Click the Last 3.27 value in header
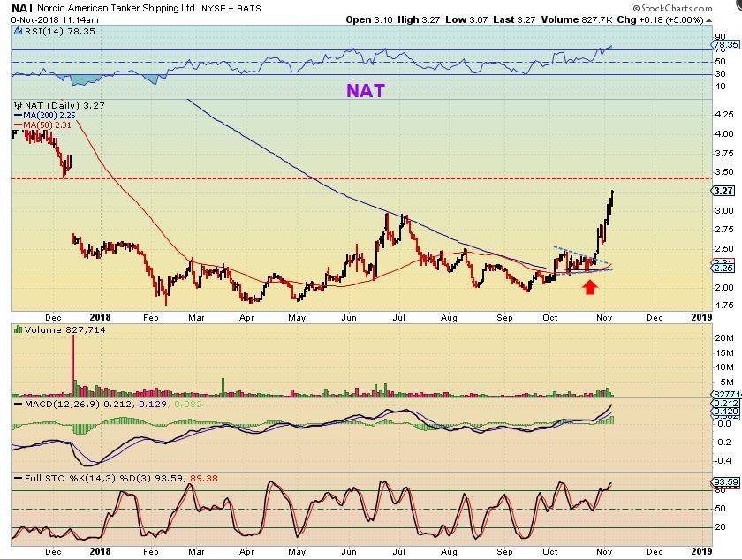742x560 pixels. pyautogui.click(x=514, y=20)
